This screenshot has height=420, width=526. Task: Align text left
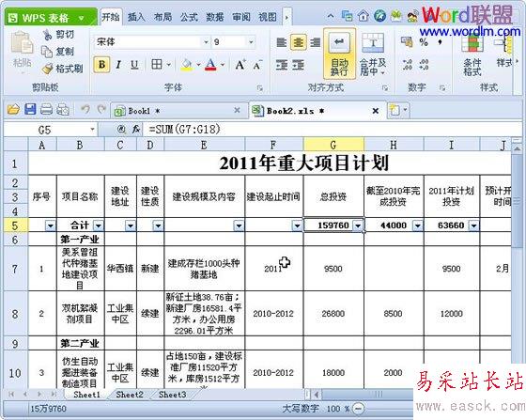coord(282,42)
